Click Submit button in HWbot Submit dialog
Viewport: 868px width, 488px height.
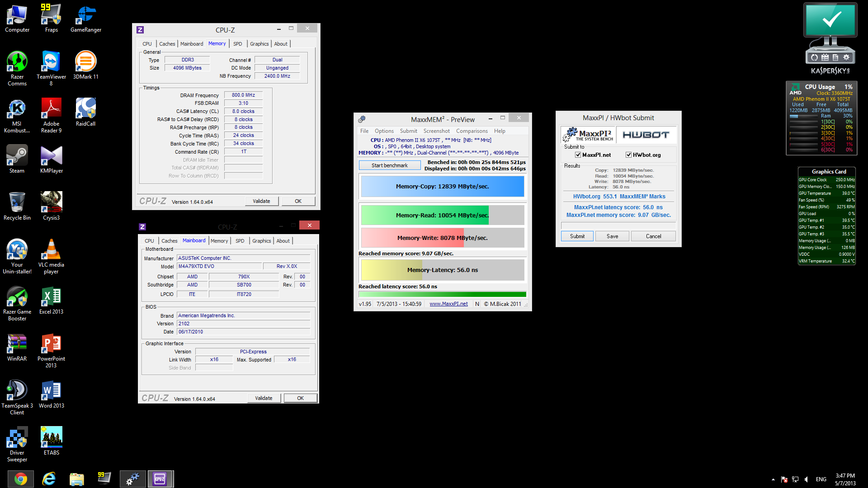tap(577, 236)
